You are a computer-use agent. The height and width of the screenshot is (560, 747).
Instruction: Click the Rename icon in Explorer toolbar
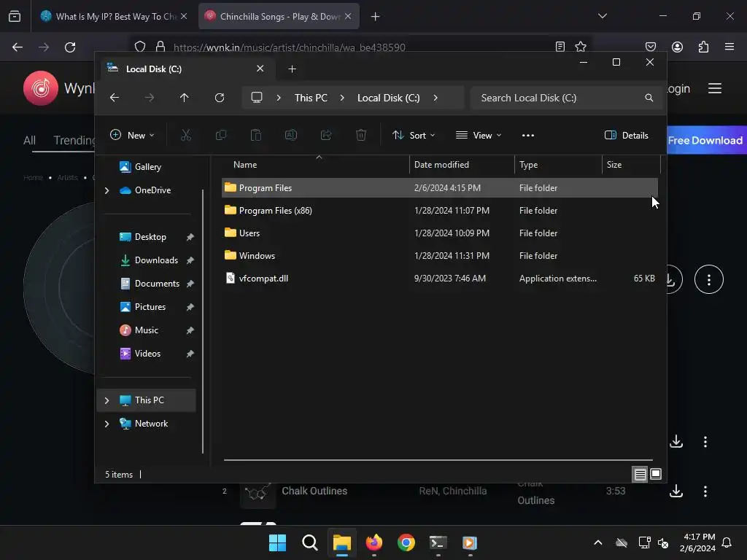(x=290, y=135)
